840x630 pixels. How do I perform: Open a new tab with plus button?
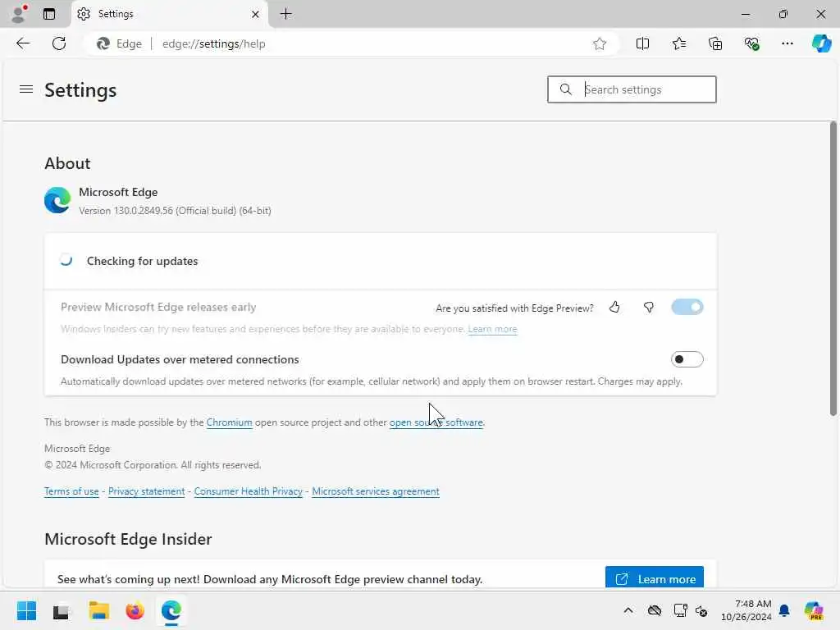[286, 14]
